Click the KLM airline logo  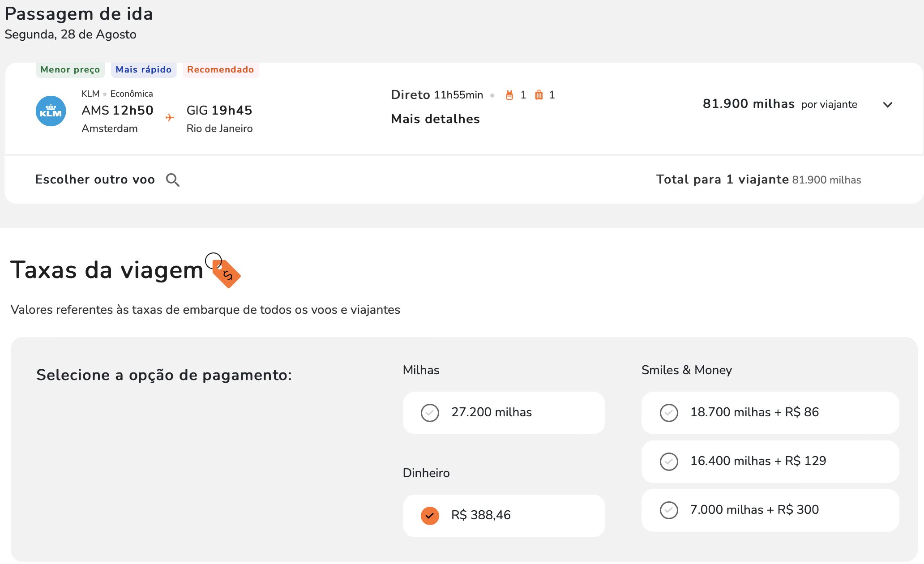tap(51, 111)
